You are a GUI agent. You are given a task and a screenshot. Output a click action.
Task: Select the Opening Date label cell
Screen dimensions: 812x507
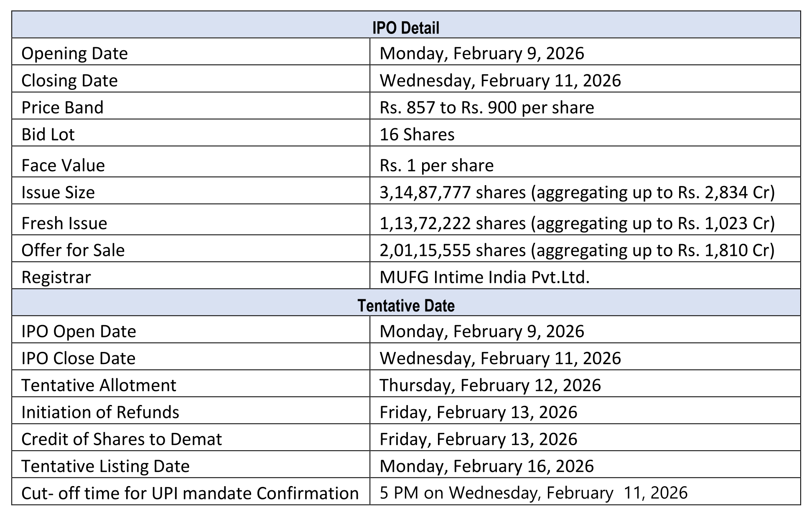[x=74, y=54]
